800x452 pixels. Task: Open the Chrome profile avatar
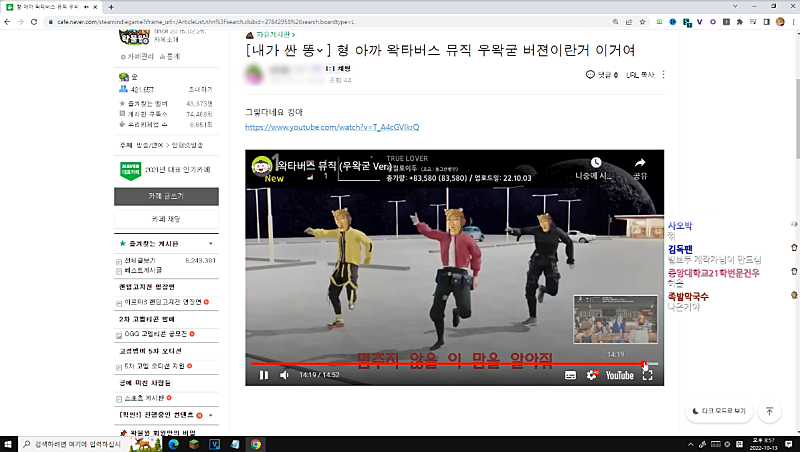point(780,22)
